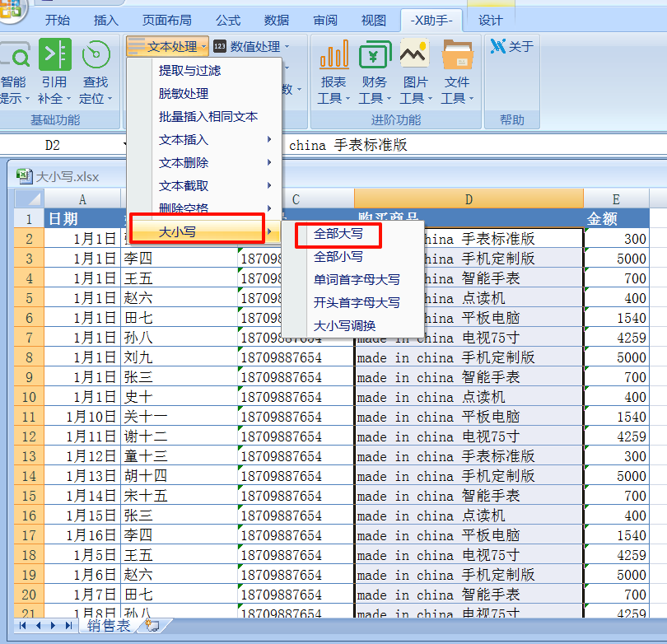Switch to the 页面布局 ribbon tab

pos(166,20)
